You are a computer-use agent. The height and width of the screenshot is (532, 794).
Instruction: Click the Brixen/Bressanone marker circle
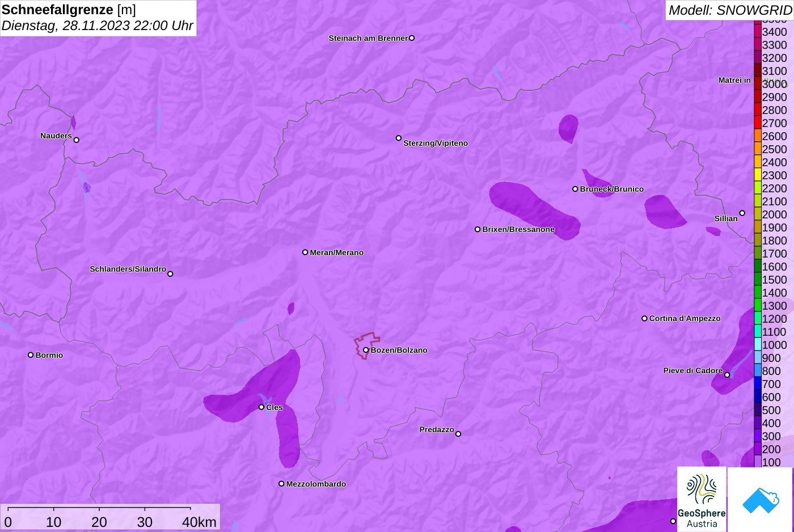click(478, 229)
